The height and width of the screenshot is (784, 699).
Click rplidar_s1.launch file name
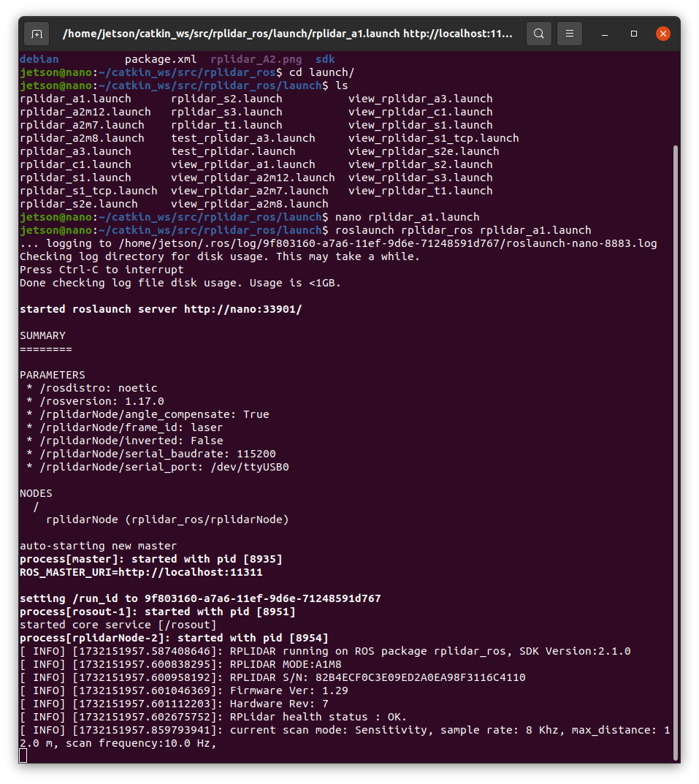pos(75,178)
